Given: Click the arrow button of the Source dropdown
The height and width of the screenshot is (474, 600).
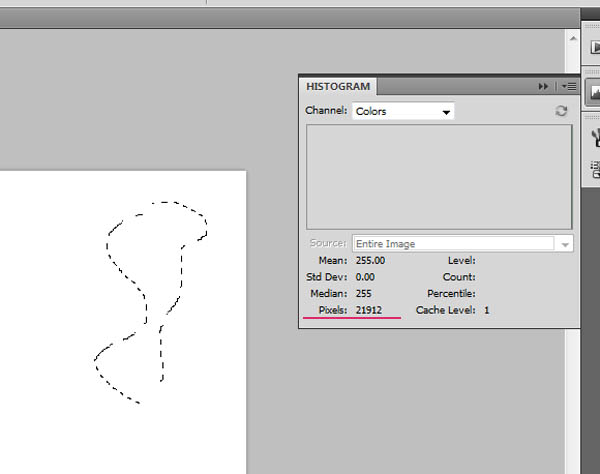Looking at the screenshot, I should pos(566,244).
